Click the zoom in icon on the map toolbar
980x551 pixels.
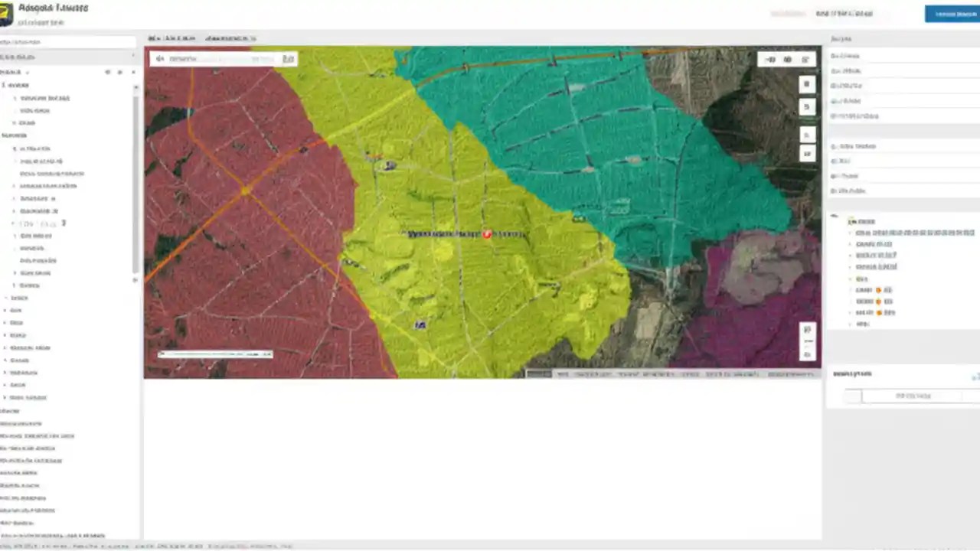point(807,84)
